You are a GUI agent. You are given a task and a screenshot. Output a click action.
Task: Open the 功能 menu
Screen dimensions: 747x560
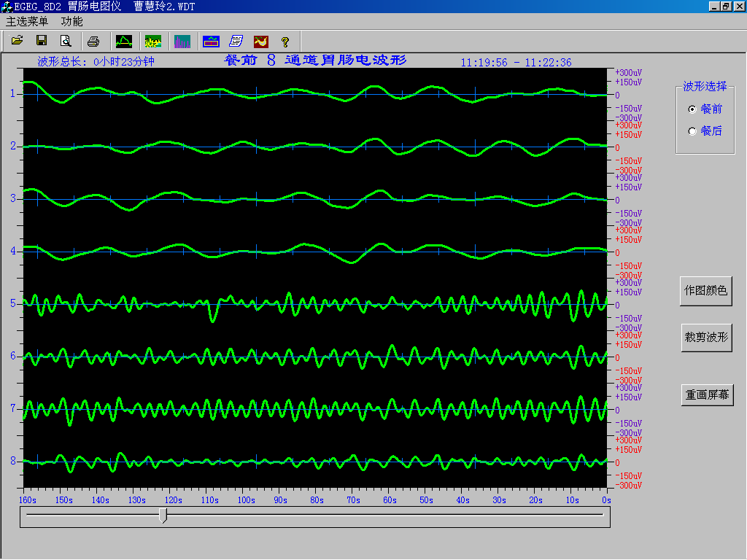pyautogui.click(x=72, y=22)
